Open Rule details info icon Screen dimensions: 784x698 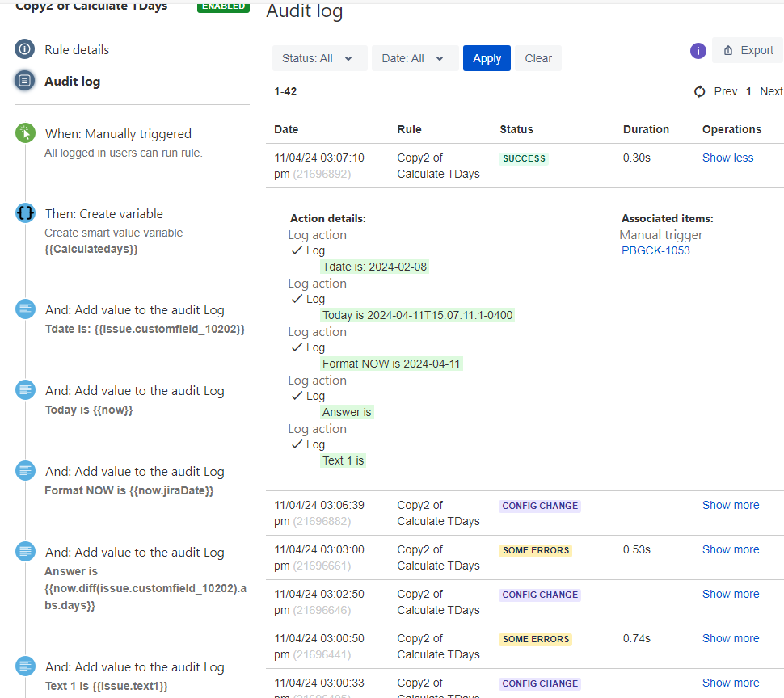pyautogui.click(x=24, y=49)
